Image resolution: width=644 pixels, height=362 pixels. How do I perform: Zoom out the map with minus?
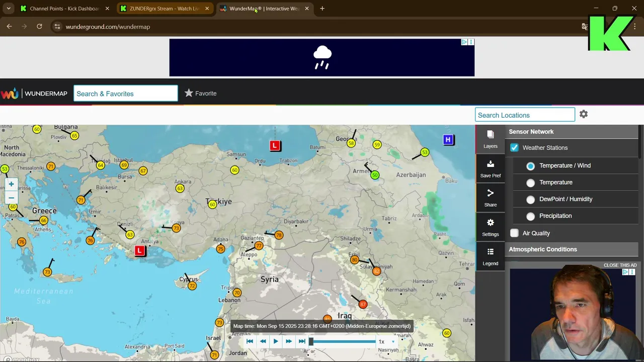tap(11, 198)
